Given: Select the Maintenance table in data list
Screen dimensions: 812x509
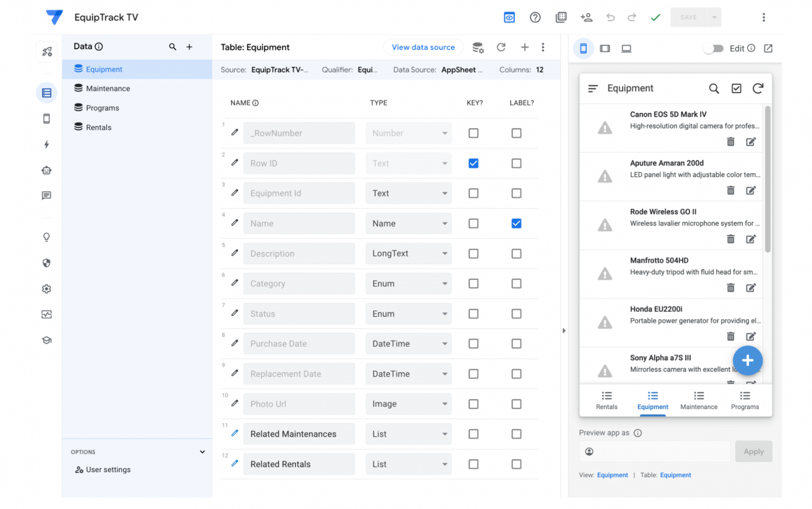Looking at the screenshot, I should pyautogui.click(x=137, y=89).
